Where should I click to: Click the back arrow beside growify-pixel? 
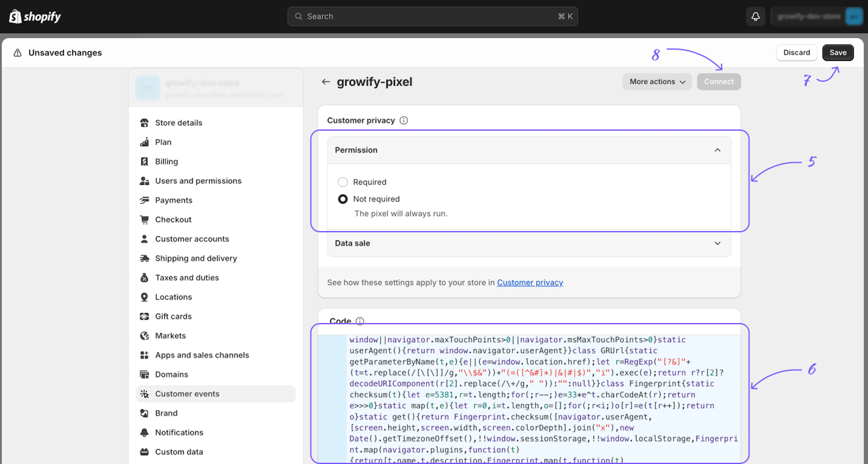[325, 82]
